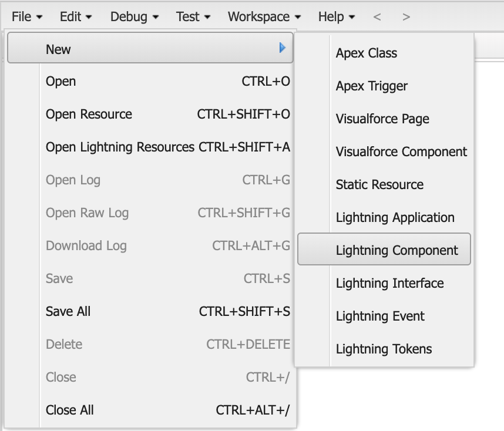The image size is (504, 431).
Task: Choose Static Resource in New submenu
Action: [379, 185]
